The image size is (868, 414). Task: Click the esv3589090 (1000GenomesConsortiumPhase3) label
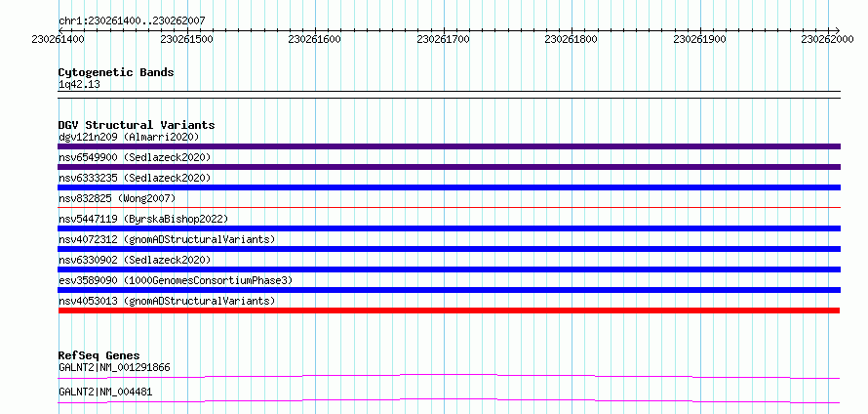176,280
